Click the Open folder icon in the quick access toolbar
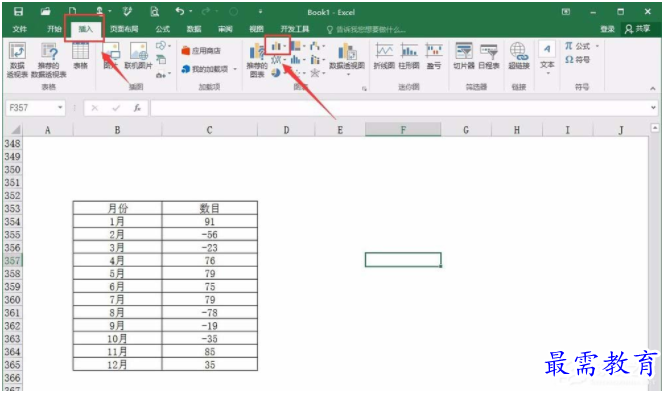The width and height of the screenshot is (666, 395). point(45,12)
